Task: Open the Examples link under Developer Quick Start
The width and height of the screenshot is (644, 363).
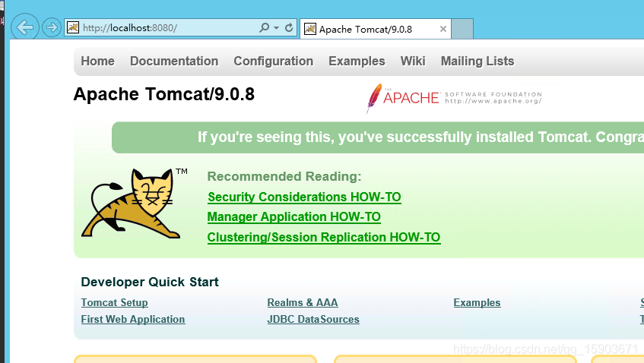Action: point(477,303)
